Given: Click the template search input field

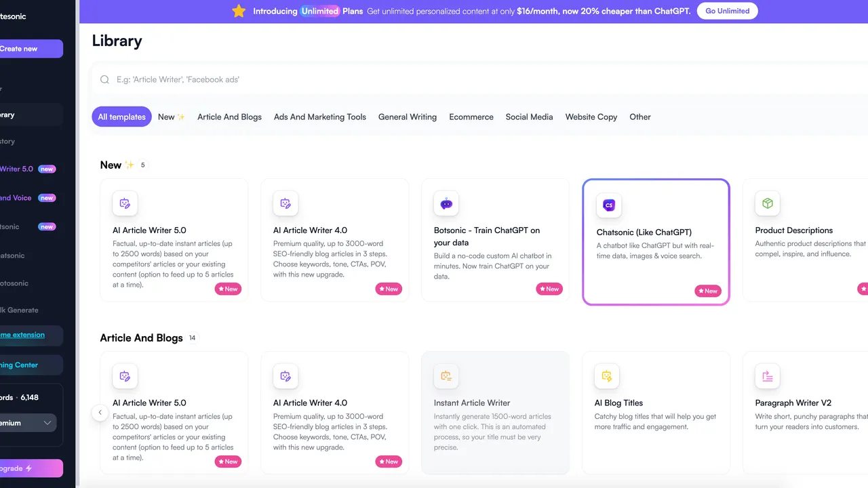Looking at the screenshot, I should click(479, 79).
